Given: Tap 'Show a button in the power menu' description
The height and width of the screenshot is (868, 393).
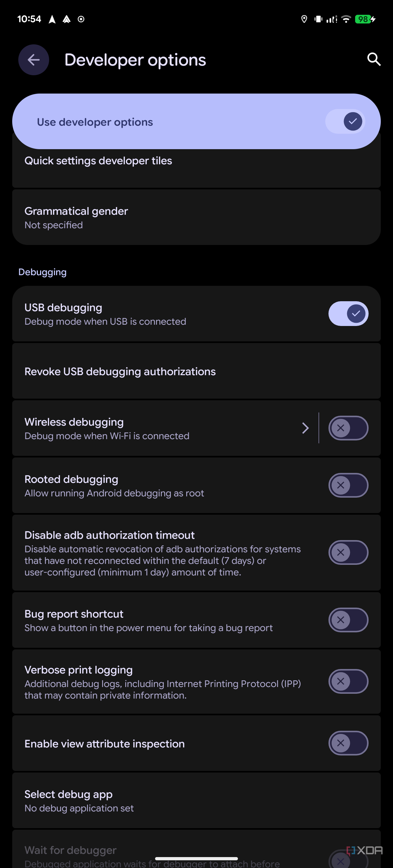Looking at the screenshot, I should tap(148, 628).
